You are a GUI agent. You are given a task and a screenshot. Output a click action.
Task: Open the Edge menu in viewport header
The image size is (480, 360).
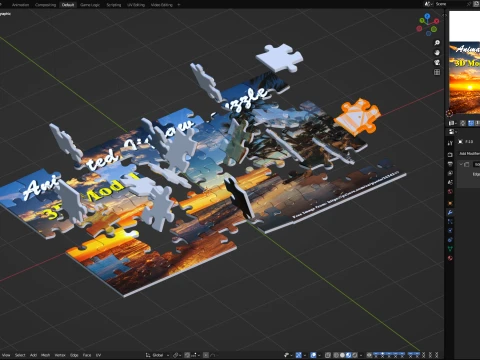74,355
